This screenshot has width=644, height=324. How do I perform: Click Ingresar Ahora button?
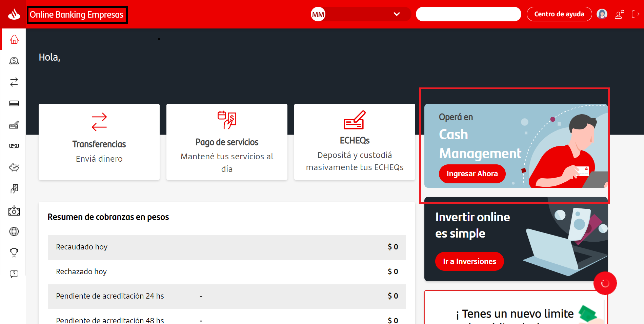point(472,174)
